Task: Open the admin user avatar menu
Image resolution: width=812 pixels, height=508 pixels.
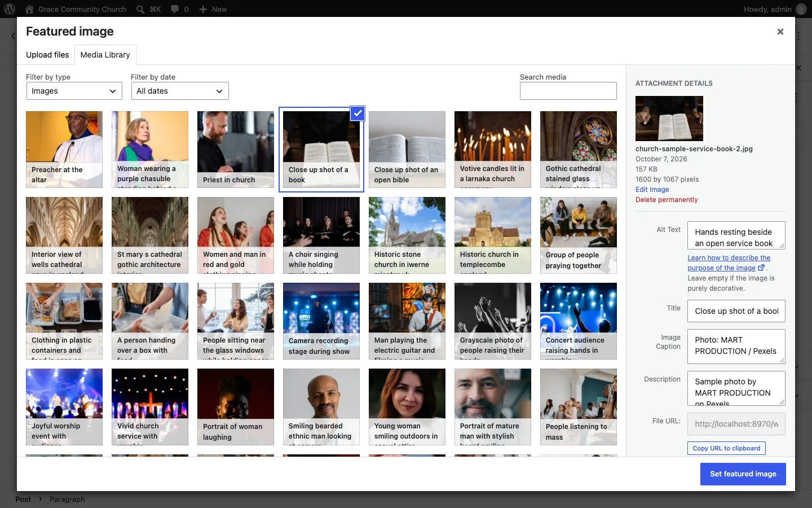Action: (x=801, y=9)
